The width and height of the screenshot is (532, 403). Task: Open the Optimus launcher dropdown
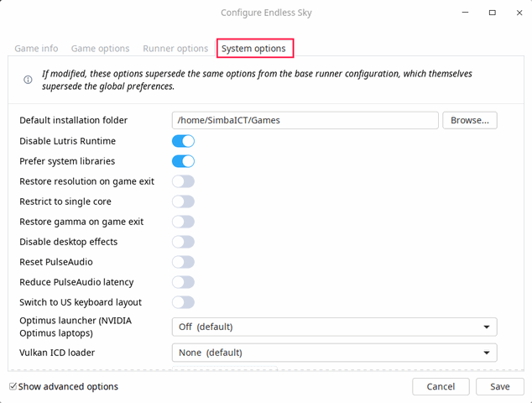(x=334, y=327)
